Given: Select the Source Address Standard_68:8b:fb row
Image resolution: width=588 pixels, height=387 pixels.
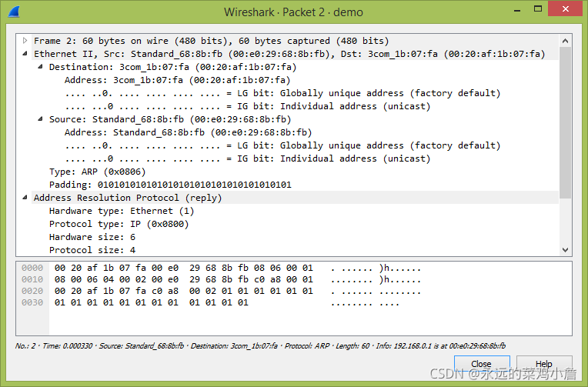Looking at the screenshot, I should (189, 132).
